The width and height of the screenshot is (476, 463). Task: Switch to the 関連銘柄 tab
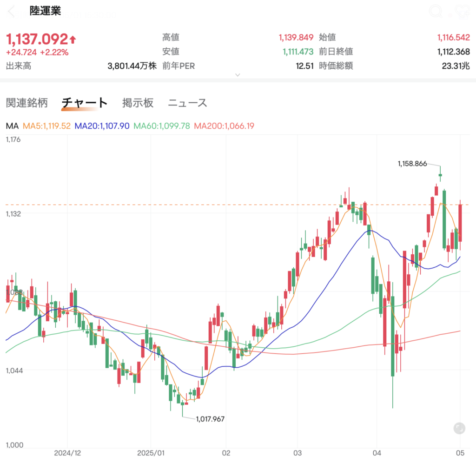click(x=27, y=103)
